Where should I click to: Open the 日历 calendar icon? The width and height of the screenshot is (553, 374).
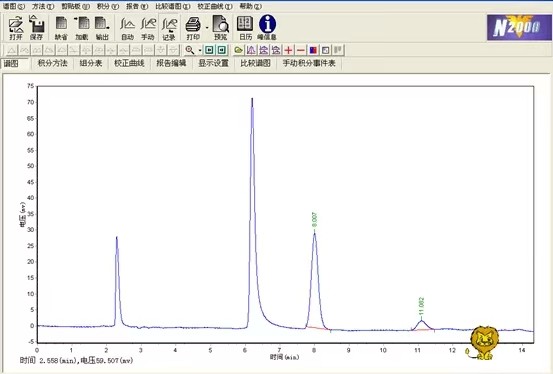245,28
